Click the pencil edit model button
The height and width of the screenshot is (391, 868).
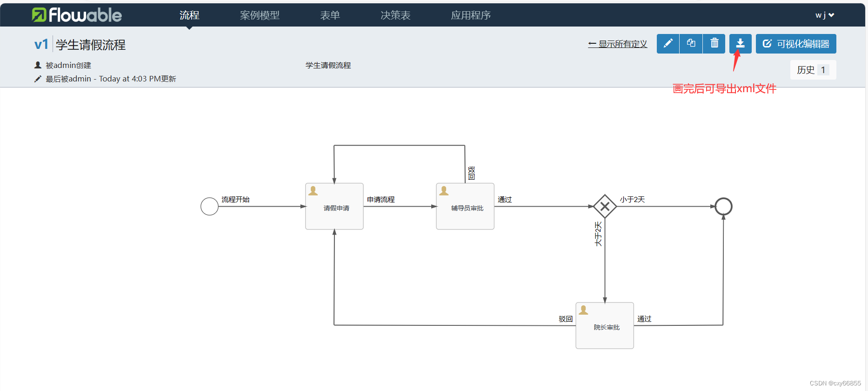point(668,44)
